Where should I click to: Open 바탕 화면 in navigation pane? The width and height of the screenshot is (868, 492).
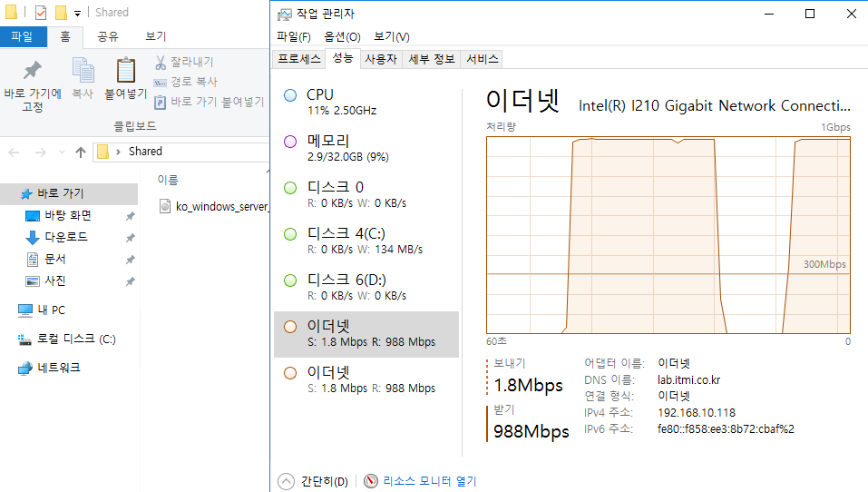coord(68,215)
